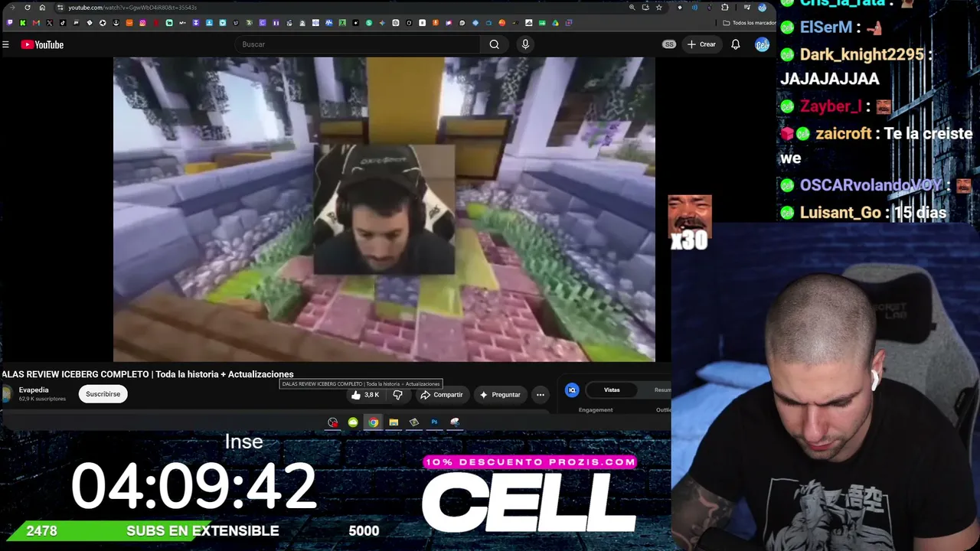Click the magnifier search button on YouTube
980x551 pixels.
[x=495, y=44]
